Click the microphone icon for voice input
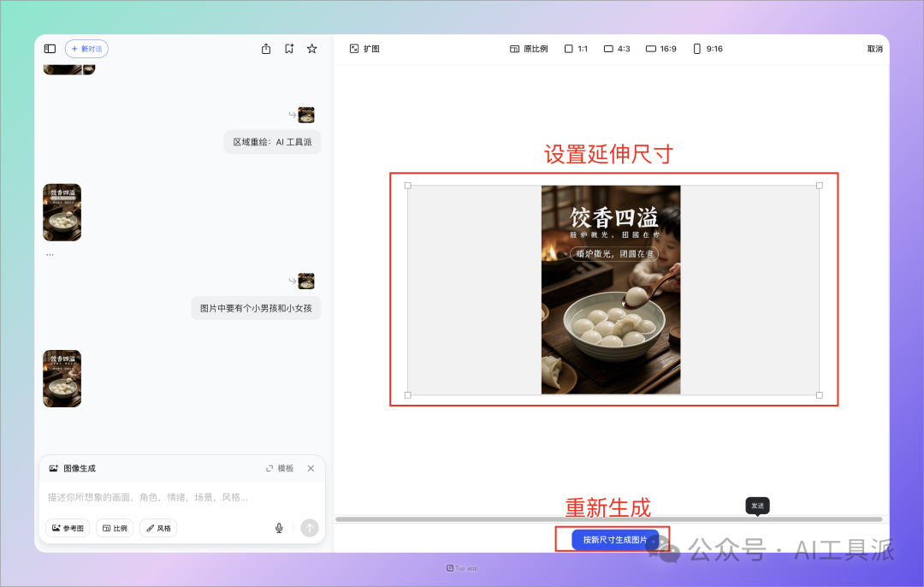The height and width of the screenshot is (587, 924). tap(279, 528)
